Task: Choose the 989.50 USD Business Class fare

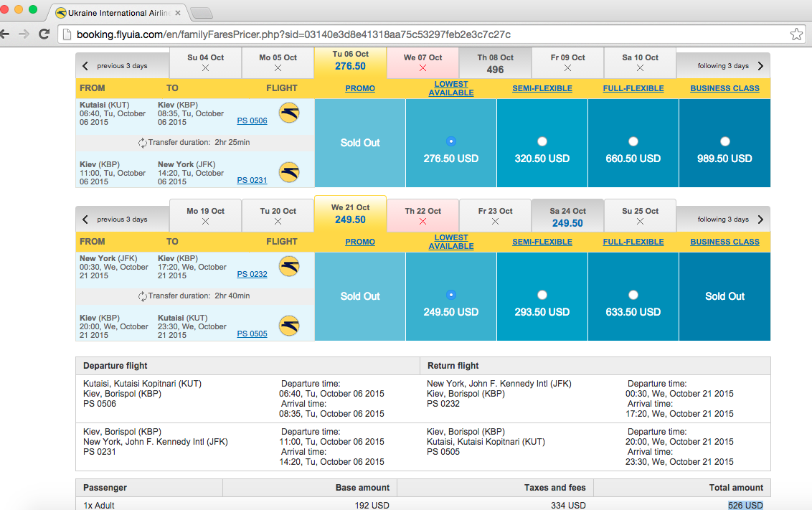Action: (x=724, y=141)
